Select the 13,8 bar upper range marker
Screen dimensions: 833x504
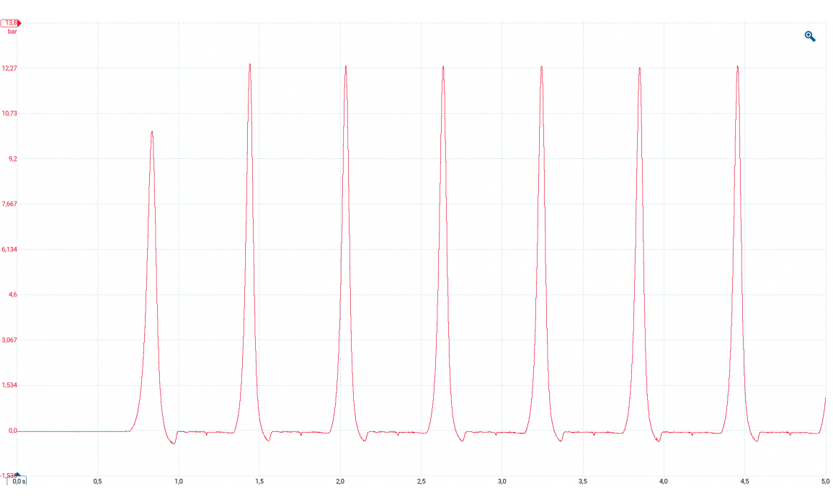coord(11,23)
